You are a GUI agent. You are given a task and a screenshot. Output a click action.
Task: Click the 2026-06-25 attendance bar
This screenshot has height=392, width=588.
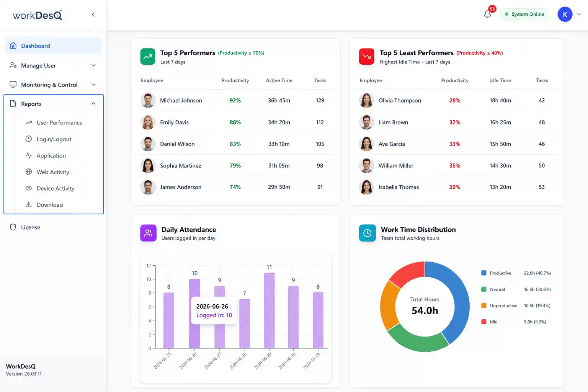point(169,320)
